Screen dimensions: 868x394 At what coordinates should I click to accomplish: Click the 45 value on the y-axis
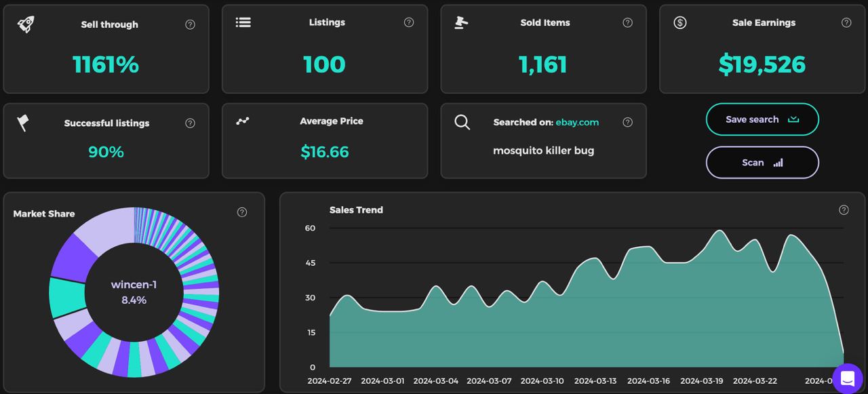coord(311,262)
